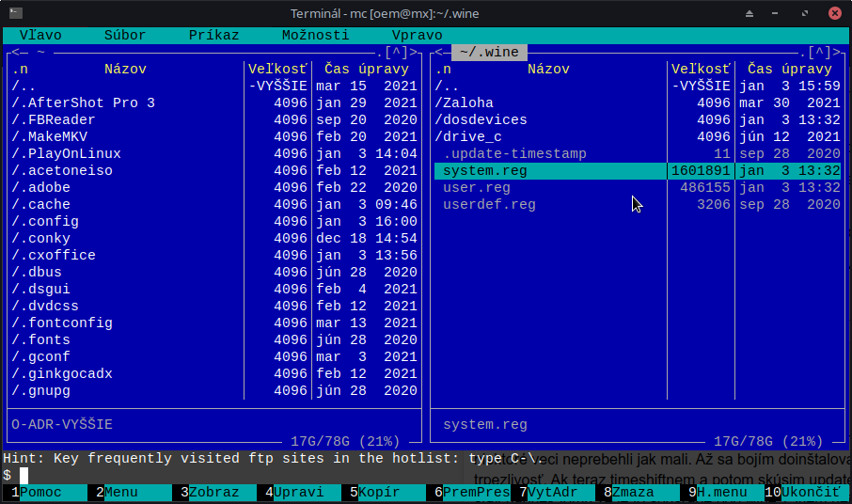The height and width of the screenshot is (504, 852).
Task: Select '/.gnupg' directory
Action: click(214, 390)
